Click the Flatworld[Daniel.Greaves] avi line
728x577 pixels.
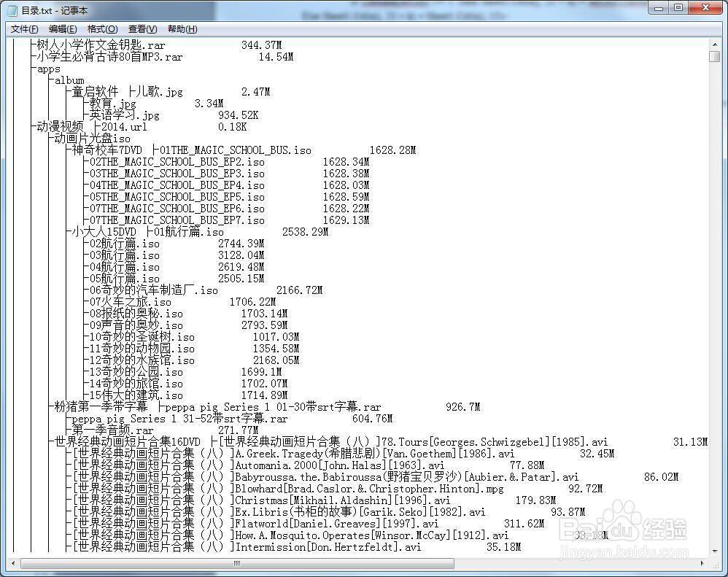point(255,523)
